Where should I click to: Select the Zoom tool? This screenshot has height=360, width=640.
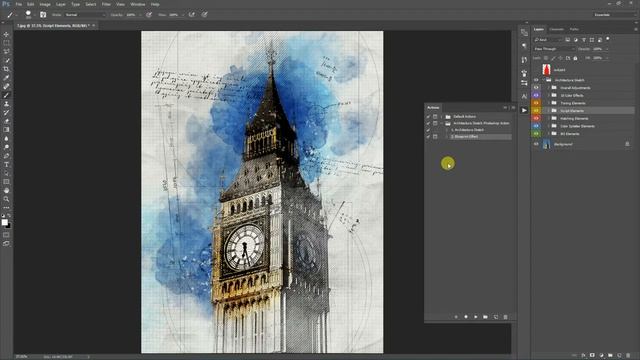6,199
